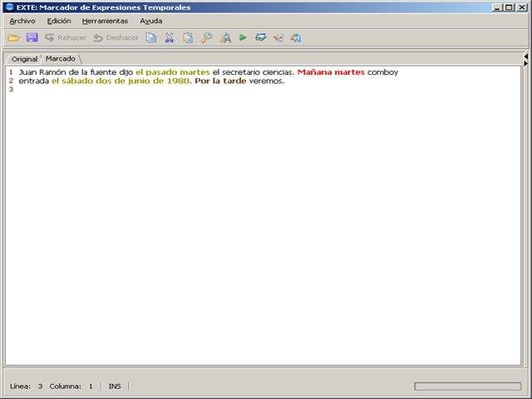Screen dimensions: 532x399
Task: Click the last toolbar icon on right
Action: [x=296, y=37]
